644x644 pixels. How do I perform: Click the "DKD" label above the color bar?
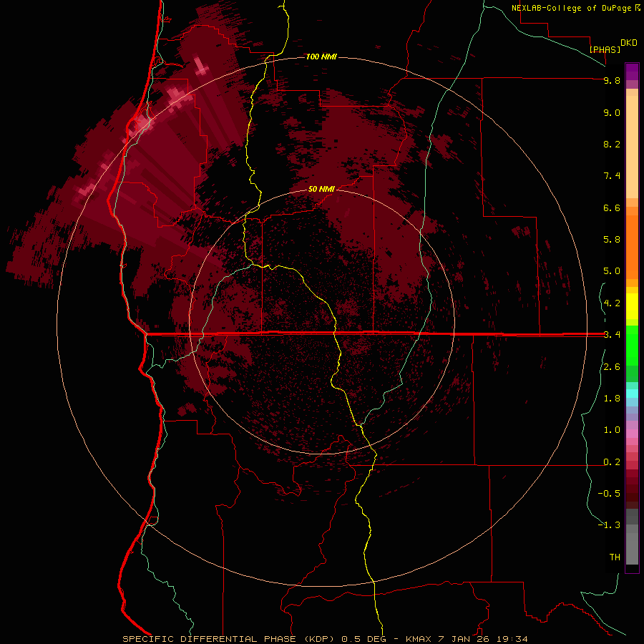[x=629, y=43]
